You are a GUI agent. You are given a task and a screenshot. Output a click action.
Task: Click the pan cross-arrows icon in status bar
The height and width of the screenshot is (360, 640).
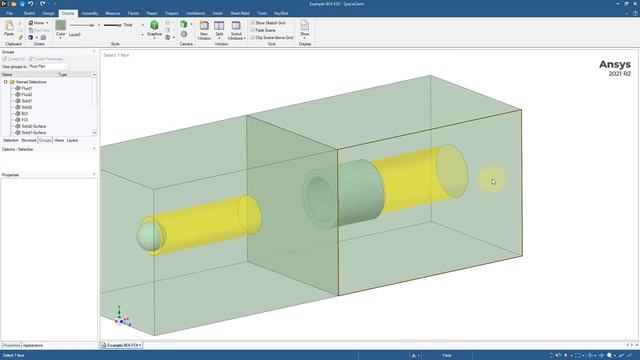[x=601, y=356]
